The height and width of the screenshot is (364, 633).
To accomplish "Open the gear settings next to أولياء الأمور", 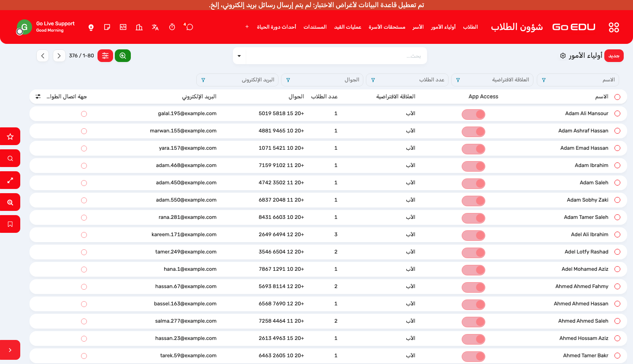I will click(563, 56).
